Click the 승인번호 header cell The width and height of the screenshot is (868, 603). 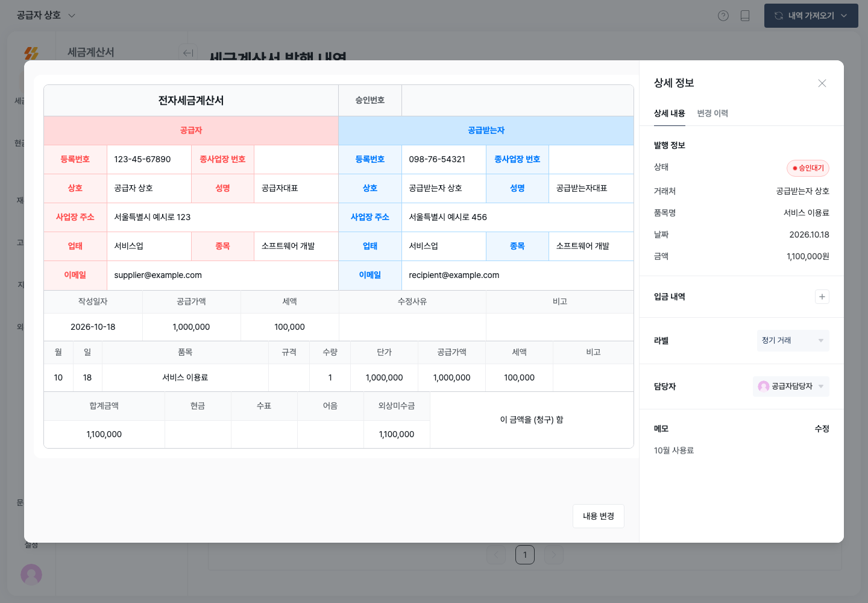pos(370,101)
